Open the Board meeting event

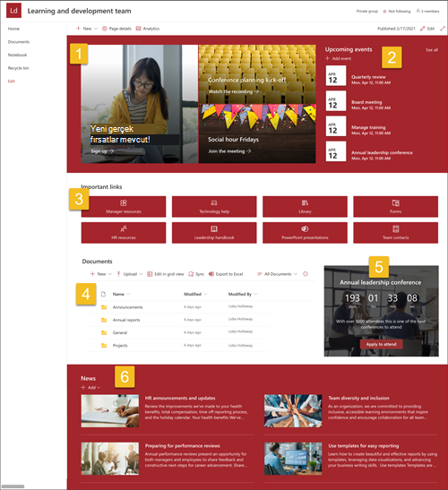click(x=366, y=102)
